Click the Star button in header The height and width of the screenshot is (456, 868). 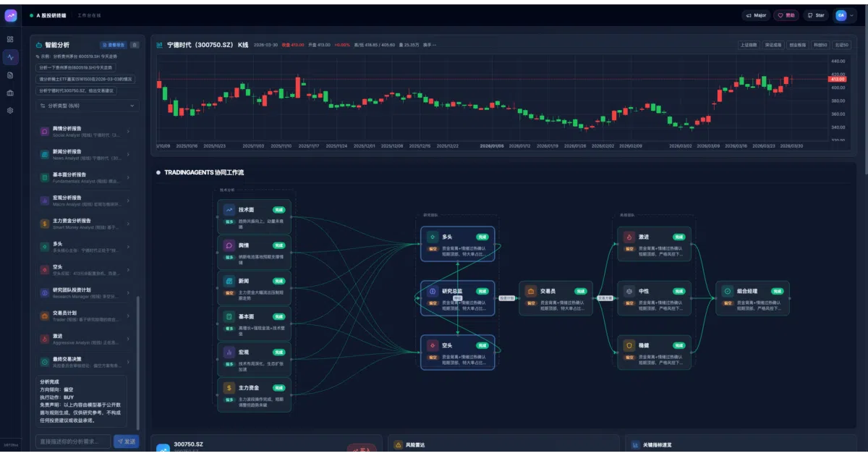point(816,15)
